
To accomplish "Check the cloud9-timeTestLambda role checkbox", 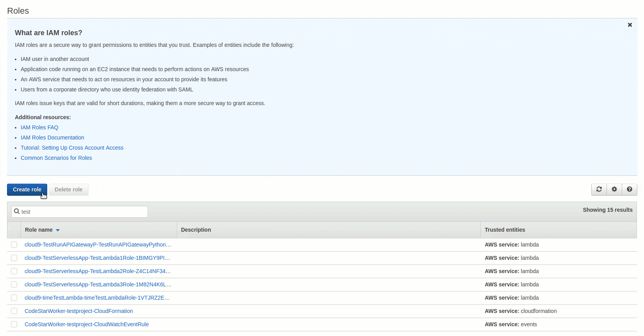I will (14, 298).
